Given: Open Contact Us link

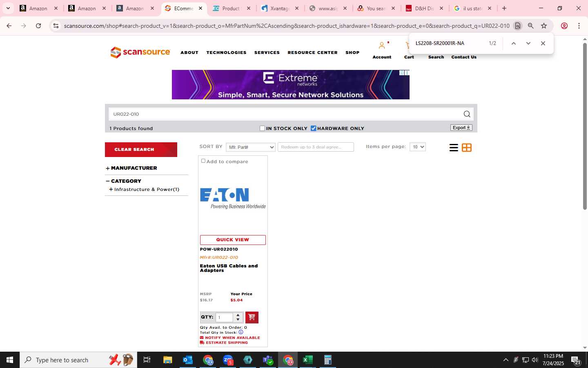Looking at the screenshot, I should 464,57.
